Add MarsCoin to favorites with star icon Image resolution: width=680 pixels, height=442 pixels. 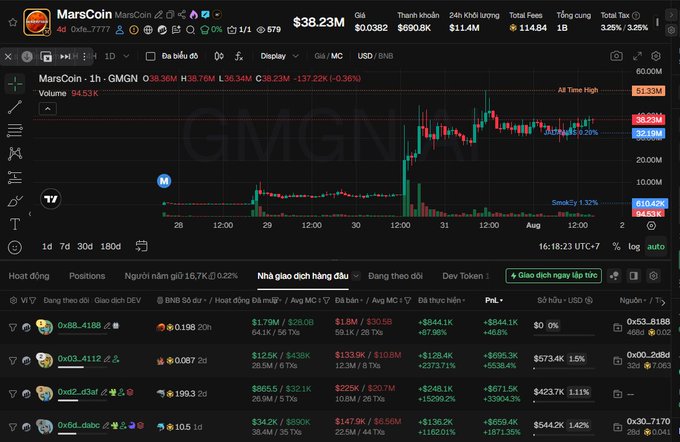[13, 22]
